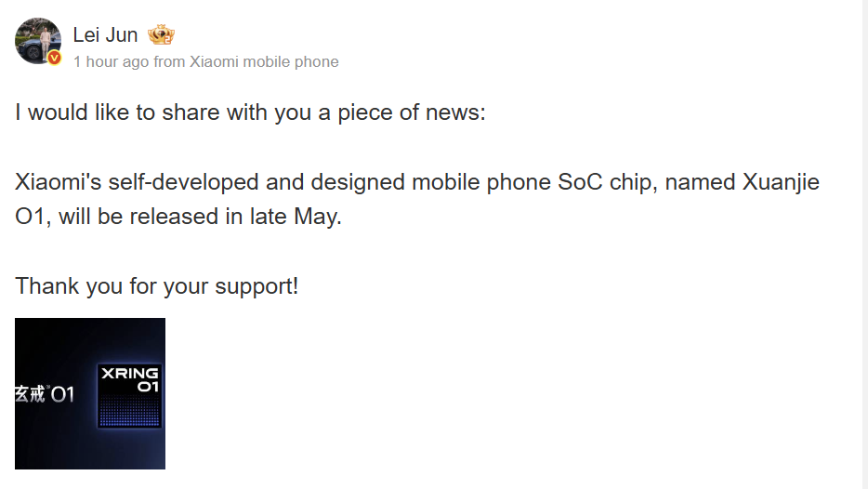Viewport: 868px width, 489px height.
Task: Open the "Xiaomi mobile phone" source link
Action: tap(264, 62)
